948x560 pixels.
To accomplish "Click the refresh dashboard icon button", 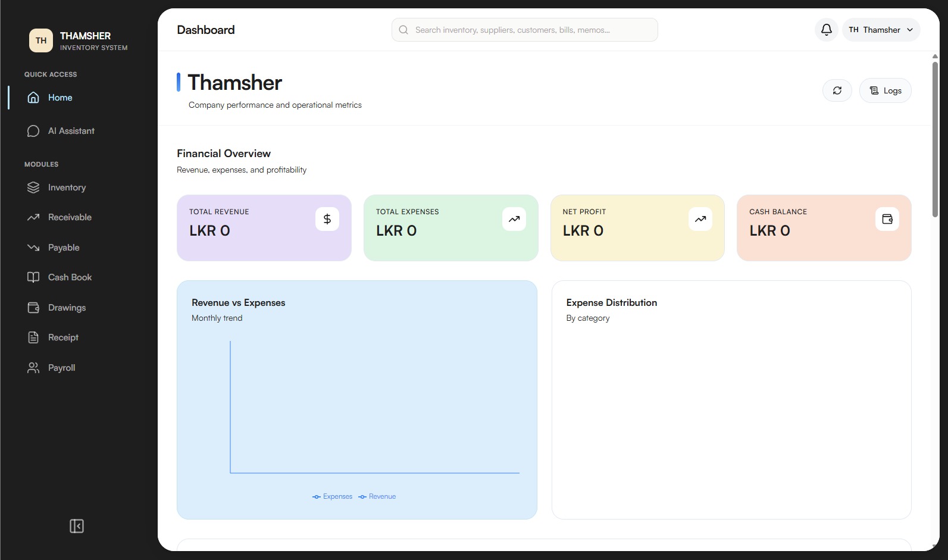I will 837,90.
